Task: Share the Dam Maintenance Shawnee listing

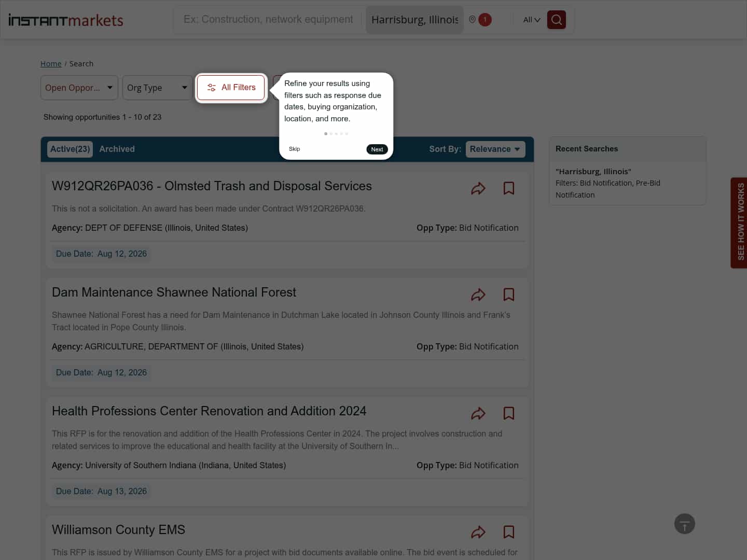Action: (478, 295)
